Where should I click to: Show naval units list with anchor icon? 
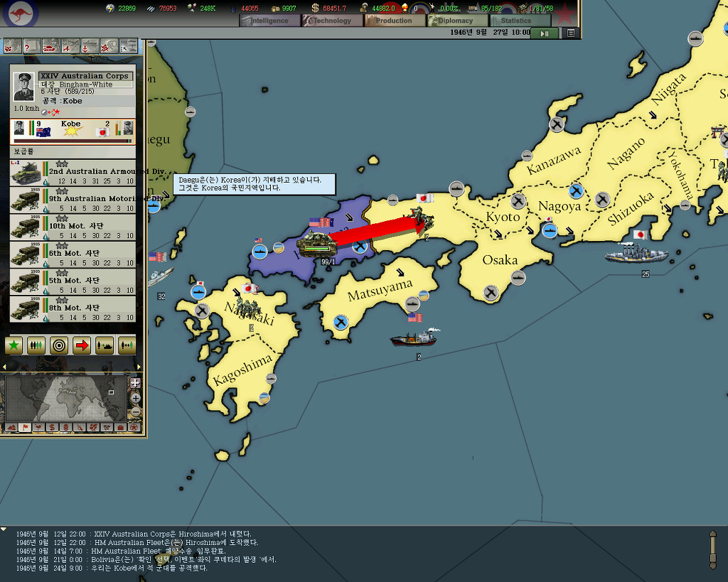point(90,46)
